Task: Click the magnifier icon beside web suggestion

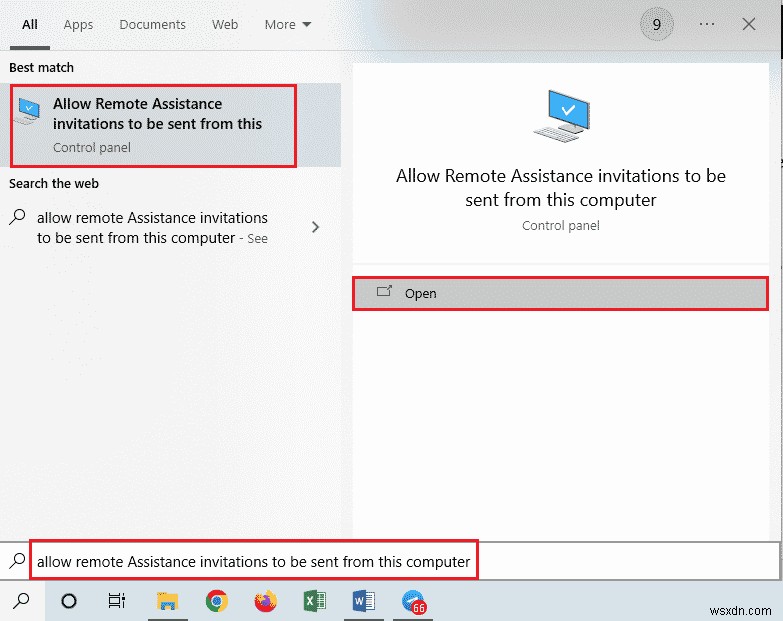Action: (x=17, y=217)
